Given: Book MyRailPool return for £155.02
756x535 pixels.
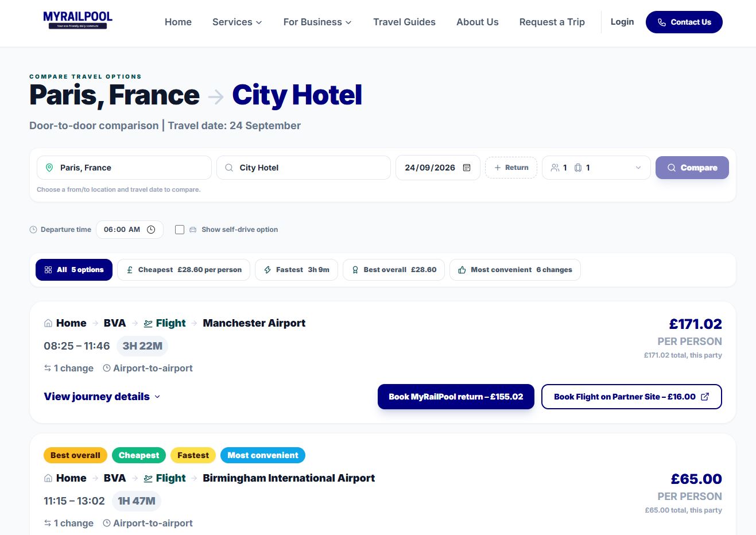Looking at the screenshot, I should pos(456,397).
